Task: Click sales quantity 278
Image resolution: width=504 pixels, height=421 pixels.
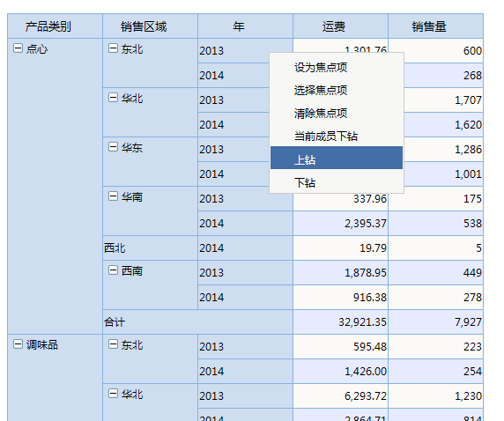Action: point(435,298)
